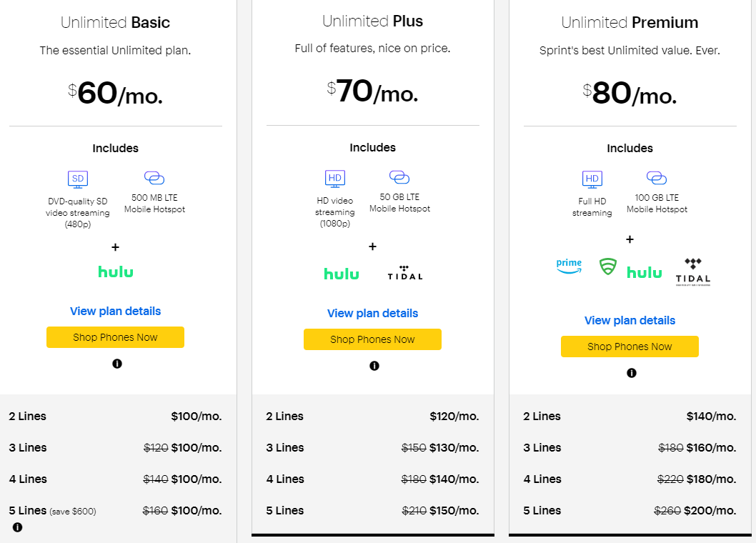Image resolution: width=756 pixels, height=543 pixels.
Task: Open info icon below Premium Shop Phones button
Action: 631,373
